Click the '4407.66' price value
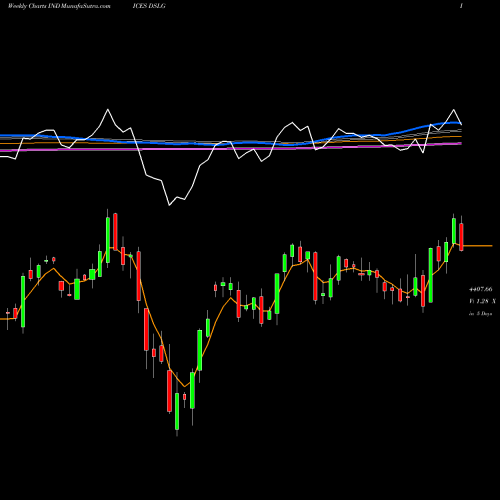Viewport: 500px width, 500px height. (480, 289)
